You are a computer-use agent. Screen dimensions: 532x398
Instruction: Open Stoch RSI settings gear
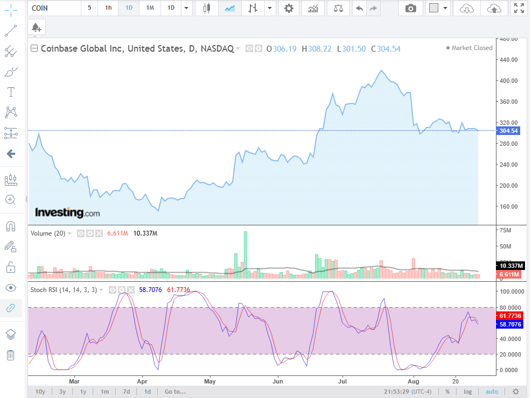point(122,290)
